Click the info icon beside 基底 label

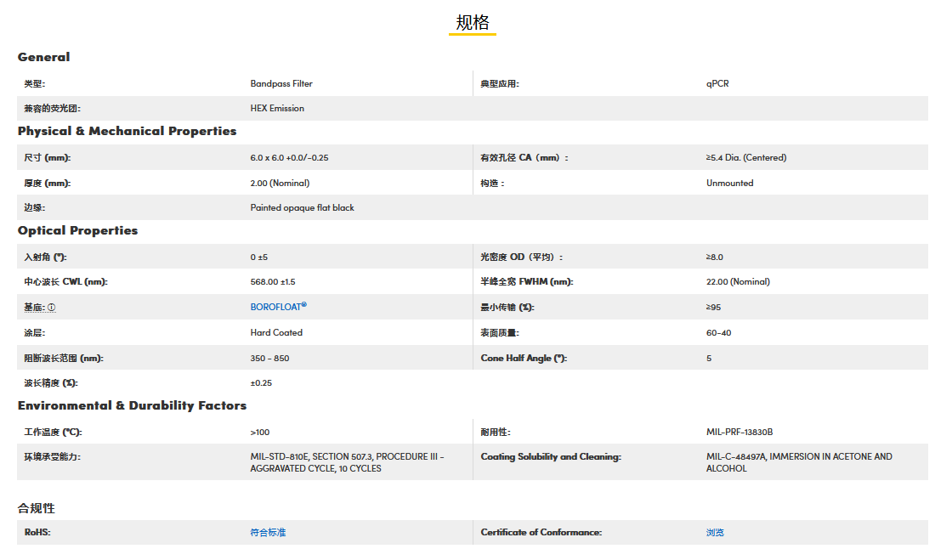coord(52,308)
